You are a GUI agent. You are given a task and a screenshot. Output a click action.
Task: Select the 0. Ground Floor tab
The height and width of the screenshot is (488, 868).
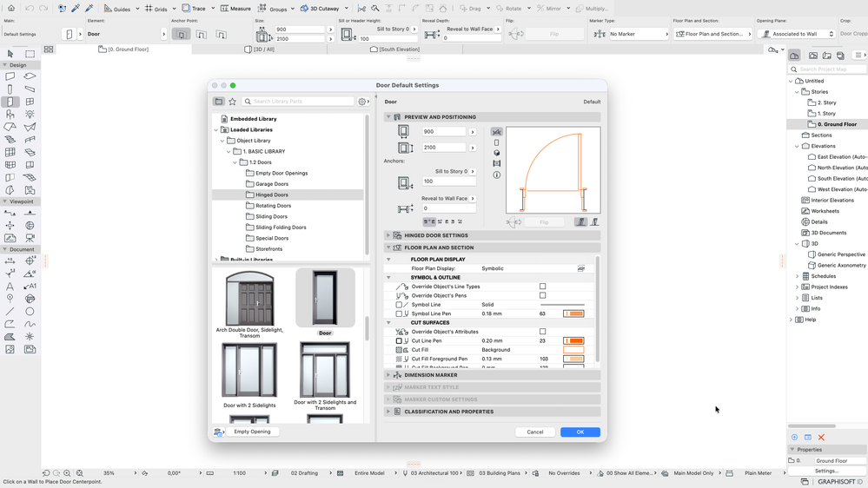(x=124, y=49)
